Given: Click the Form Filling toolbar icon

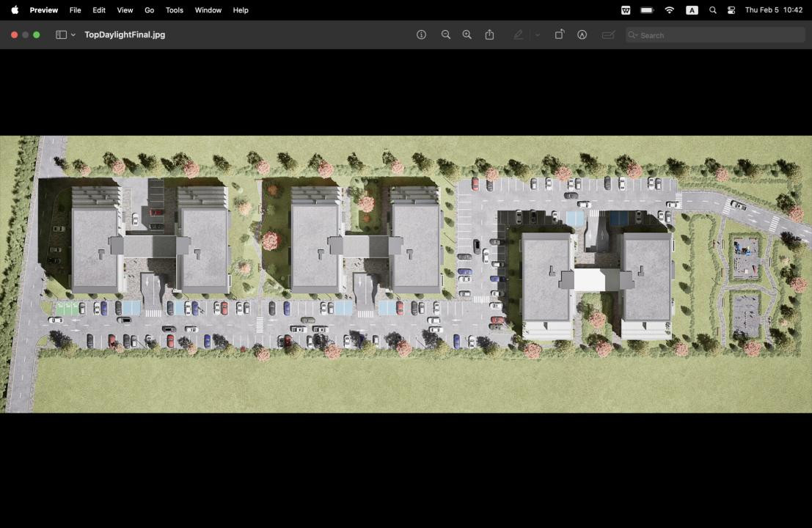Looking at the screenshot, I should [607, 34].
